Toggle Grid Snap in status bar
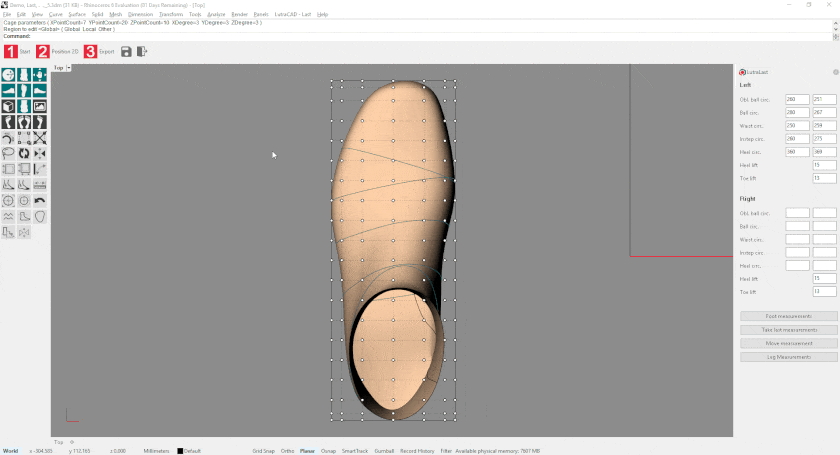The width and height of the screenshot is (840, 455). tap(263, 451)
